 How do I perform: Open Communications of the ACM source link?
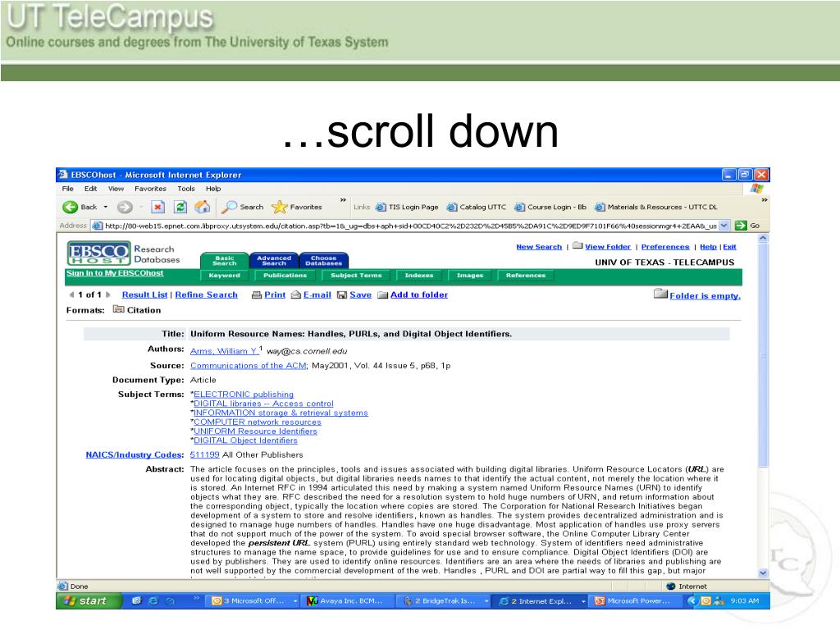(x=249, y=365)
